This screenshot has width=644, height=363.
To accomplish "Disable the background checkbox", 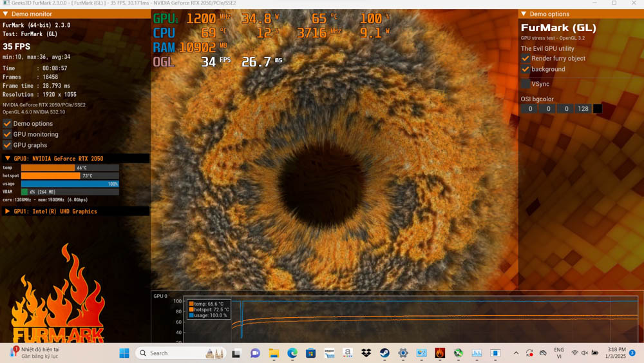I will [x=526, y=69].
